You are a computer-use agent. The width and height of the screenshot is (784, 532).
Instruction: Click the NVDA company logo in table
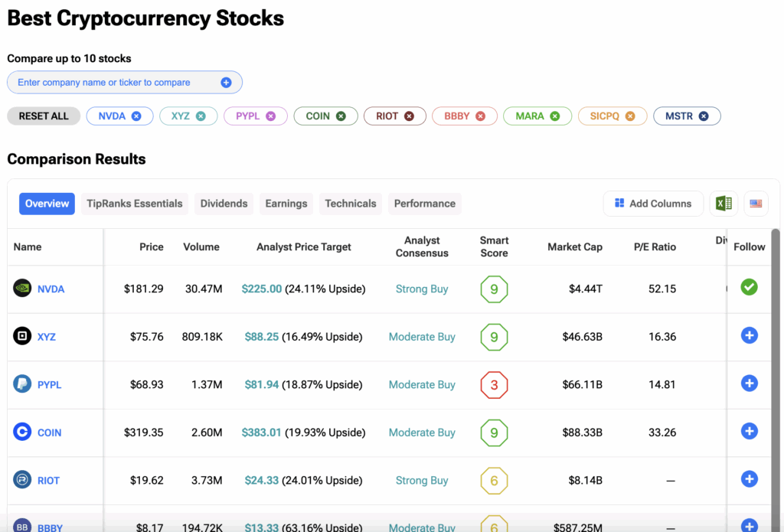click(x=22, y=289)
